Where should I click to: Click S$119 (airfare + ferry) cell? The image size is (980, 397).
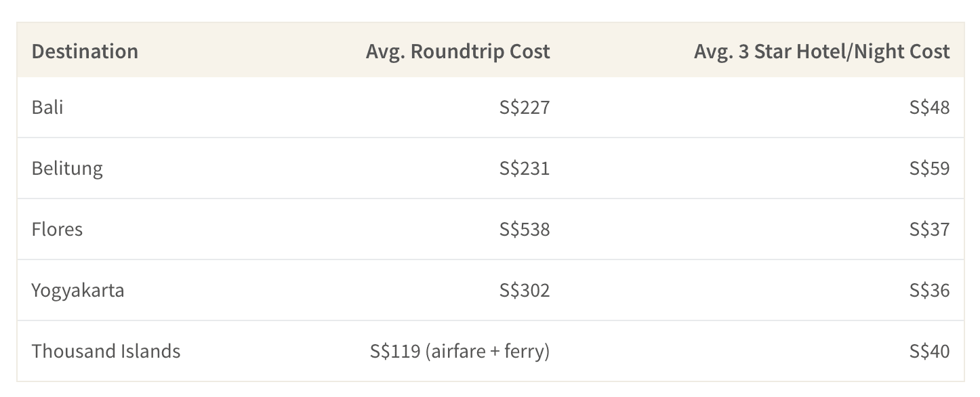[460, 351]
